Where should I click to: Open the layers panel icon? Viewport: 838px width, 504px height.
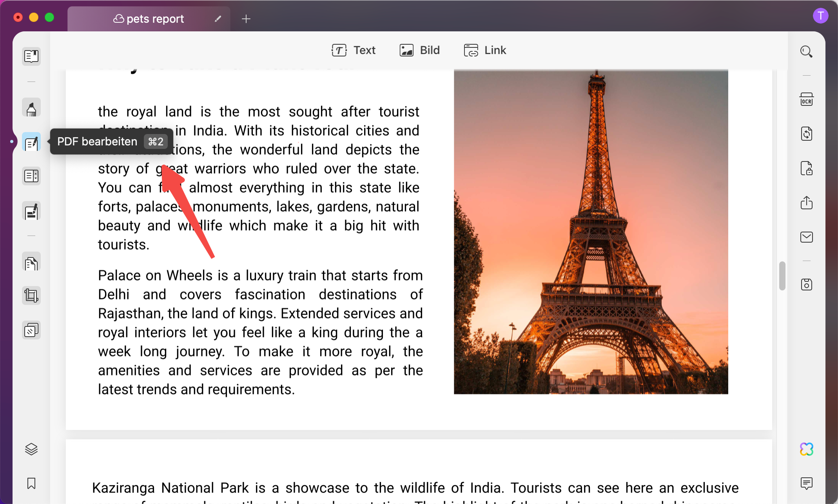pos(31,449)
